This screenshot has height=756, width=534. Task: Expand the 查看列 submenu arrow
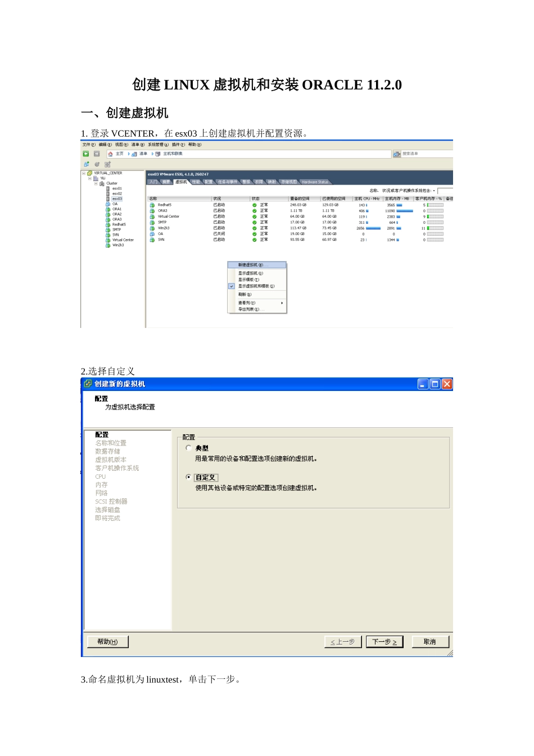tap(282, 303)
